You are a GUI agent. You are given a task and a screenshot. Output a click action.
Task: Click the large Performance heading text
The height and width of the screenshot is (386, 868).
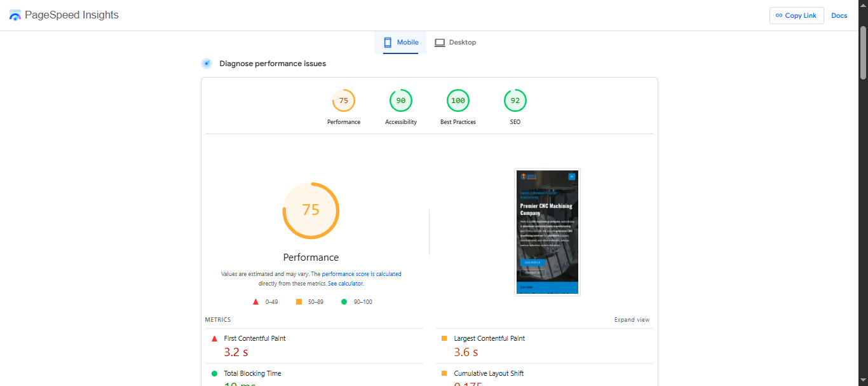pyautogui.click(x=311, y=258)
